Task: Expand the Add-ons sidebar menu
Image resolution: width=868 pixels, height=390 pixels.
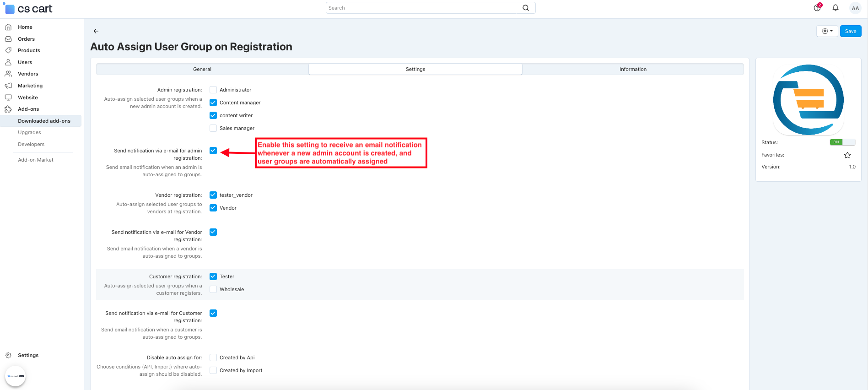Action: click(28, 109)
